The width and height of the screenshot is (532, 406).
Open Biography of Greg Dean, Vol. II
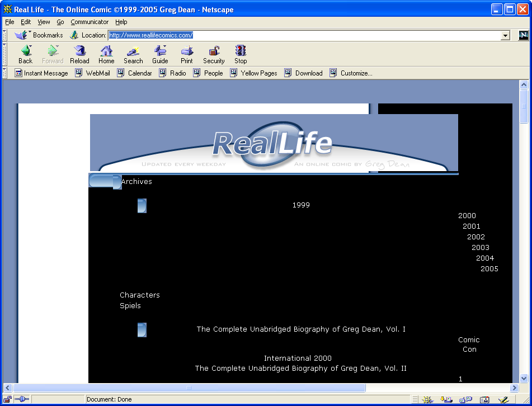pyautogui.click(x=300, y=369)
